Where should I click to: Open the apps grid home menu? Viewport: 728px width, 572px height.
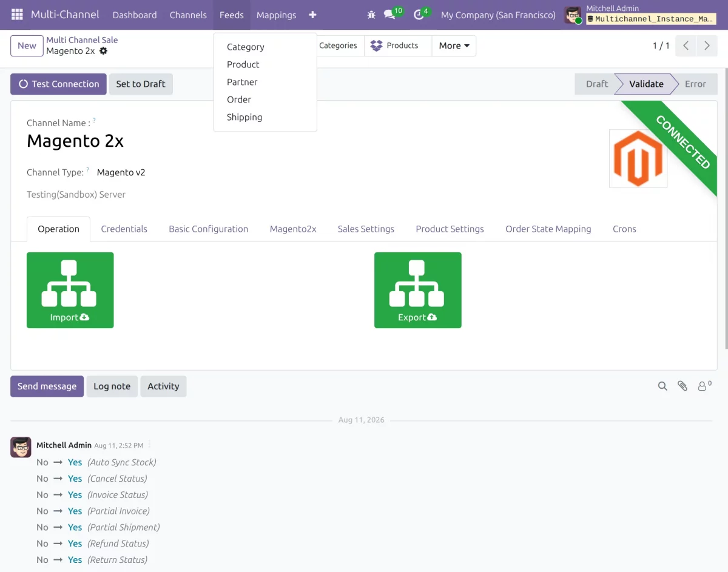click(x=17, y=15)
